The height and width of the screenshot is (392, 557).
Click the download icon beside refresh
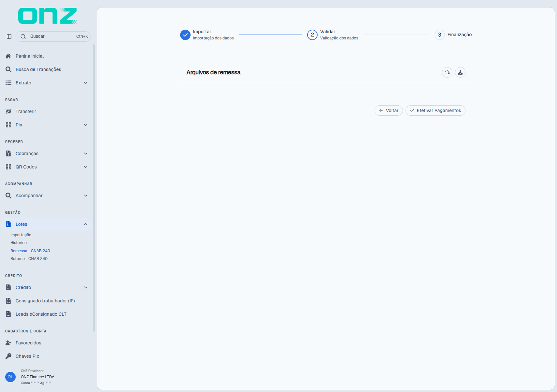(x=460, y=72)
